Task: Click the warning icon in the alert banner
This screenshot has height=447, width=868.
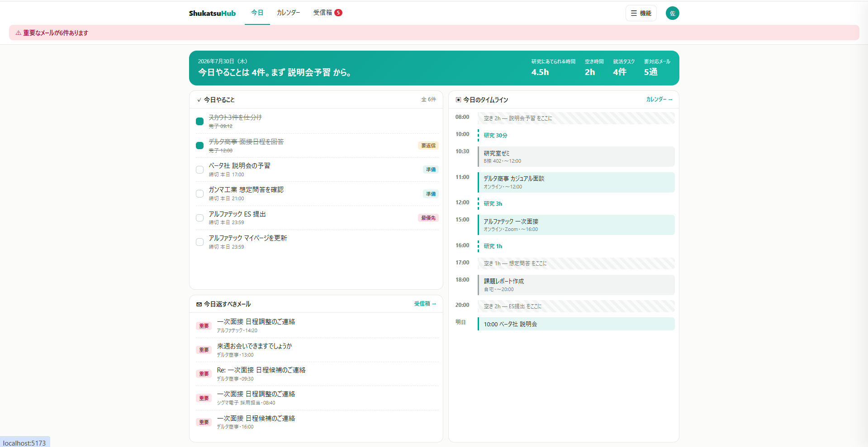Action: pyautogui.click(x=19, y=33)
